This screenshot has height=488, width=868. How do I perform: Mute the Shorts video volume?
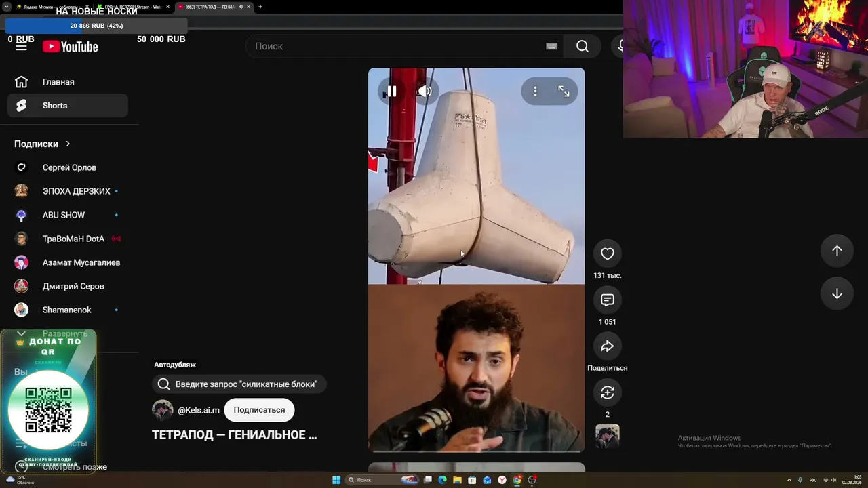click(425, 91)
